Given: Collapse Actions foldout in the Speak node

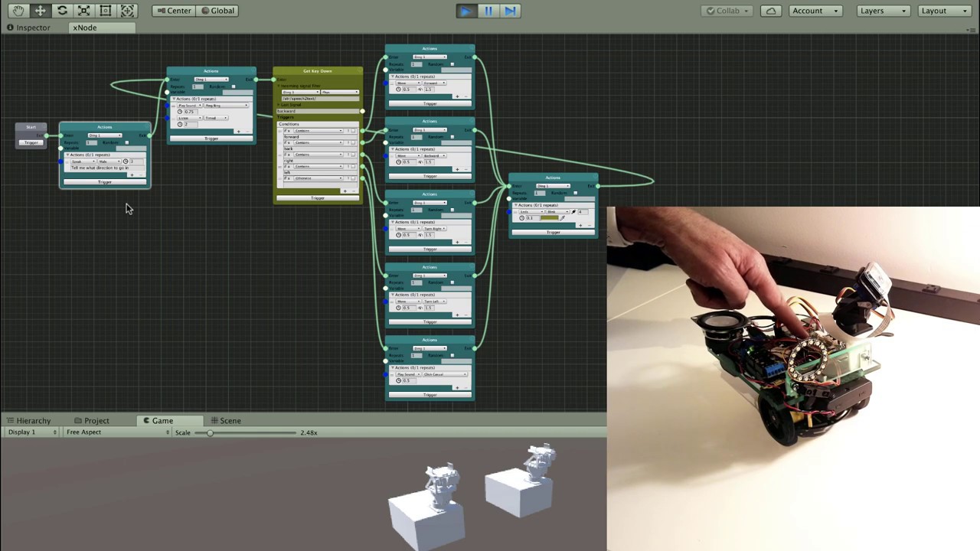Looking at the screenshot, I should click(x=69, y=155).
